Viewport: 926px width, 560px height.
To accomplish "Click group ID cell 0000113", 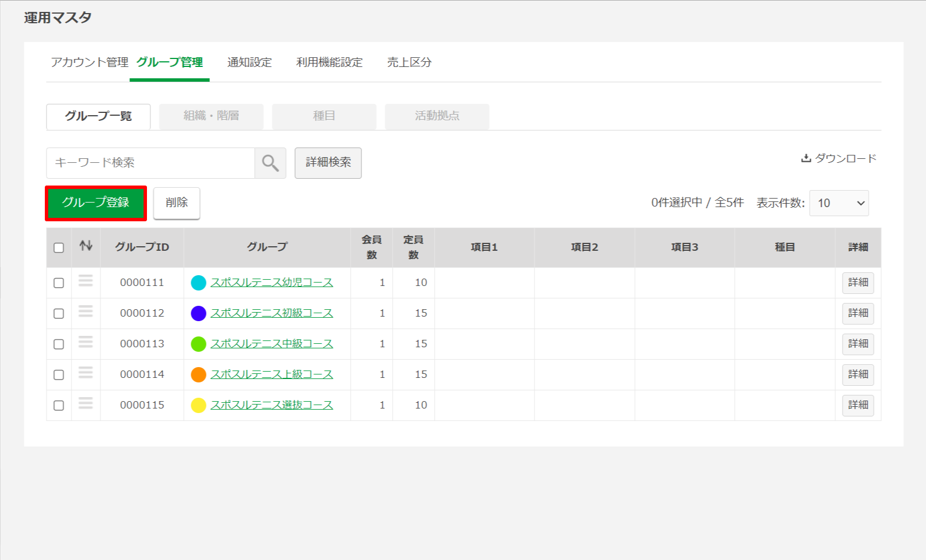I will (142, 344).
